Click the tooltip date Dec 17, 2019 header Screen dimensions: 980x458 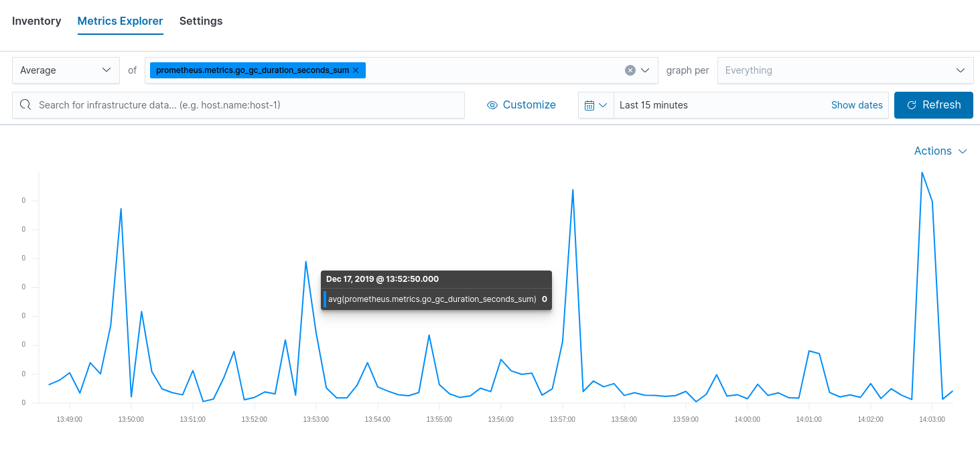382,279
